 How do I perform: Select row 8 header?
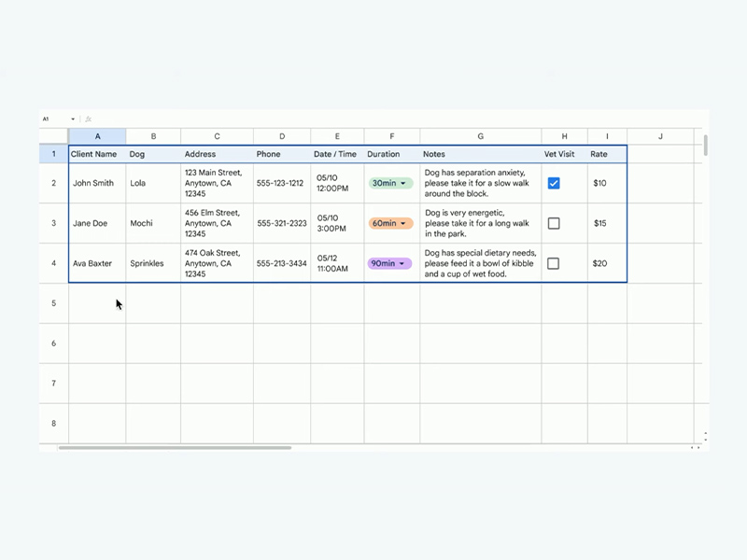pyautogui.click(x=54, y=424)
